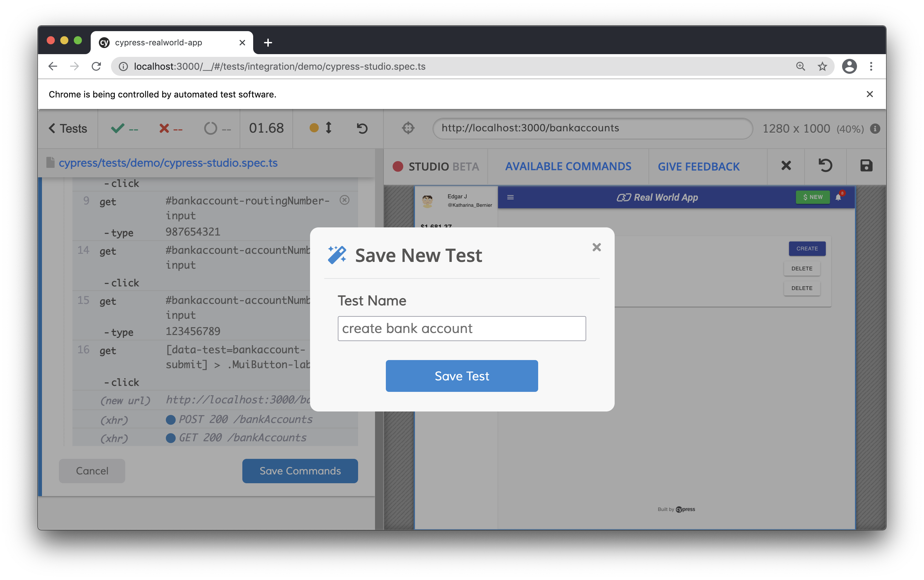The width and height of the screenshot is (924, 580).
Task: Remove the routingNumber get command via circled X
Action: 345,200
